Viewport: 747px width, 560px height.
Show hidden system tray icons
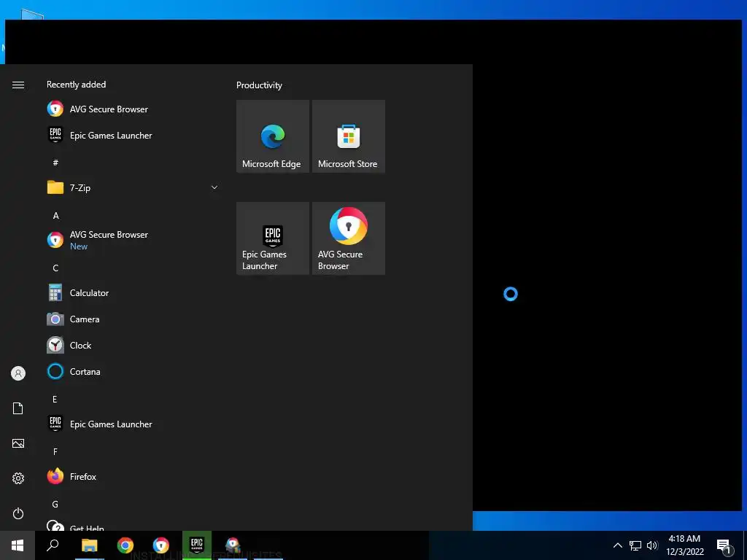click(x=617, y=545)
